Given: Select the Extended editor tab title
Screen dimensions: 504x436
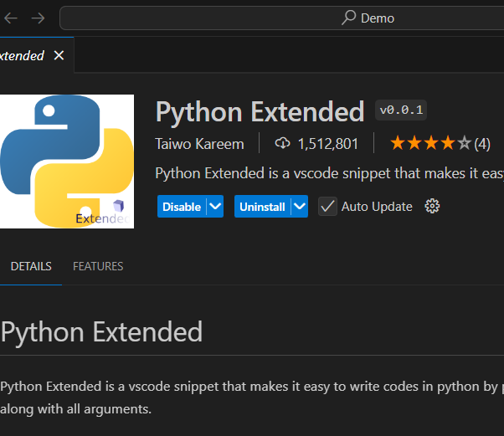Looking at the screenshot, I should [22, 55].
